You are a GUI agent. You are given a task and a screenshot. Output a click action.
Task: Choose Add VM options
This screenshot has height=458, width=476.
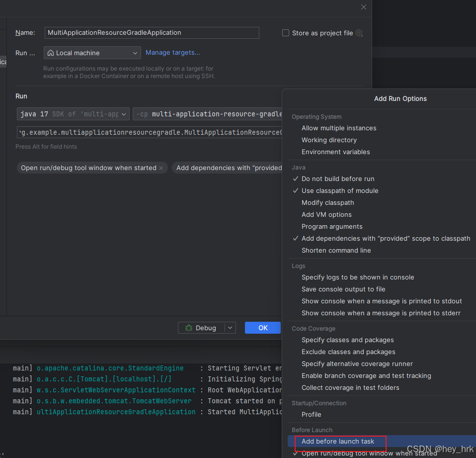(x=326, y=214)
